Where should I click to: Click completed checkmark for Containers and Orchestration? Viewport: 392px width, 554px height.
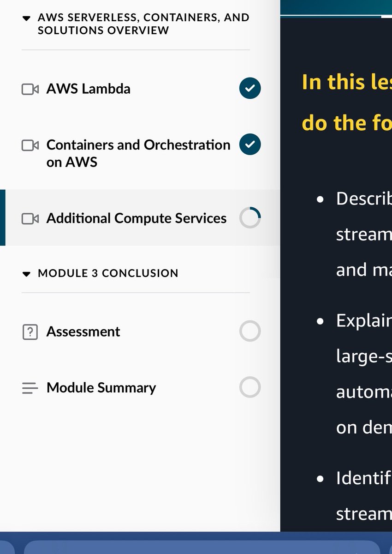pyautogui.click(x=250, y=145)
